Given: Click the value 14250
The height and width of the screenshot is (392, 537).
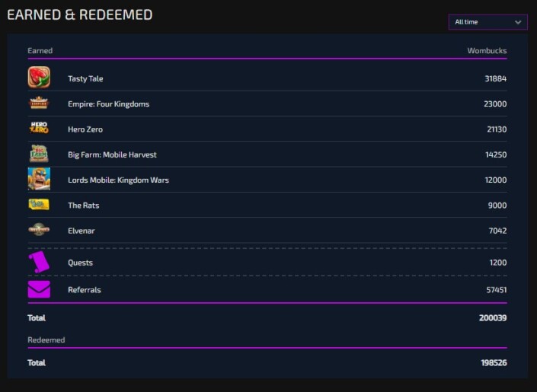Looking at the screenshot, I should coord(496,155).
